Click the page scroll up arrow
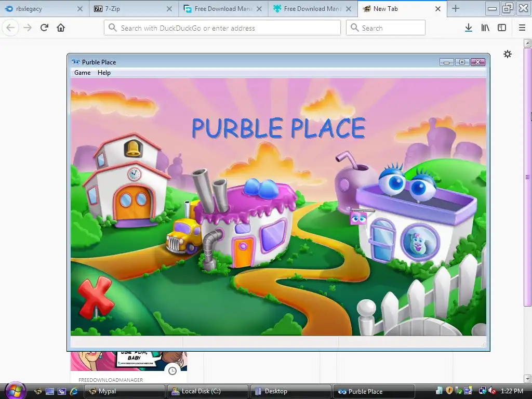This screenshot has height=399, width=532. tap(527, 43)
